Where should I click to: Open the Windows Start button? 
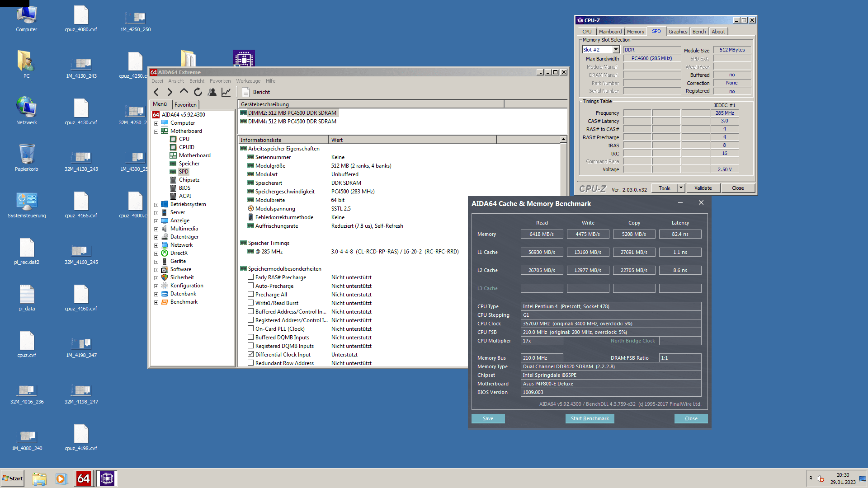[12, 479]
